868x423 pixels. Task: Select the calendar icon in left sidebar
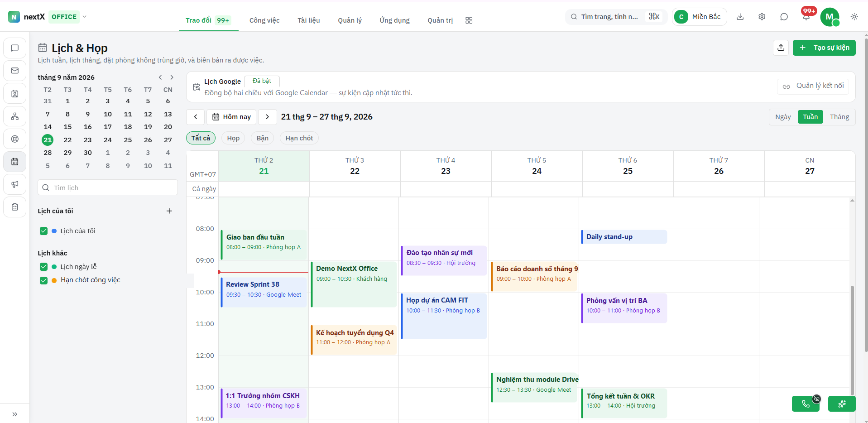coord(15,162)
